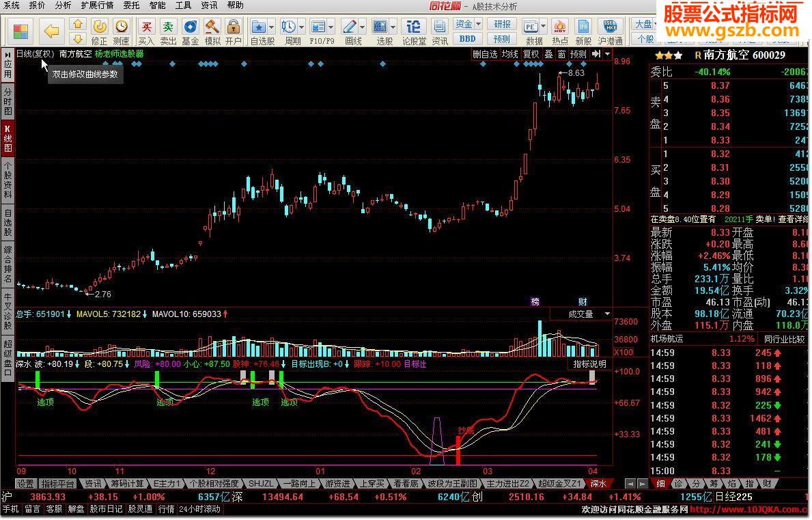
Task: Open the 自选股 star folder icon
Action: tap(258, 27)
